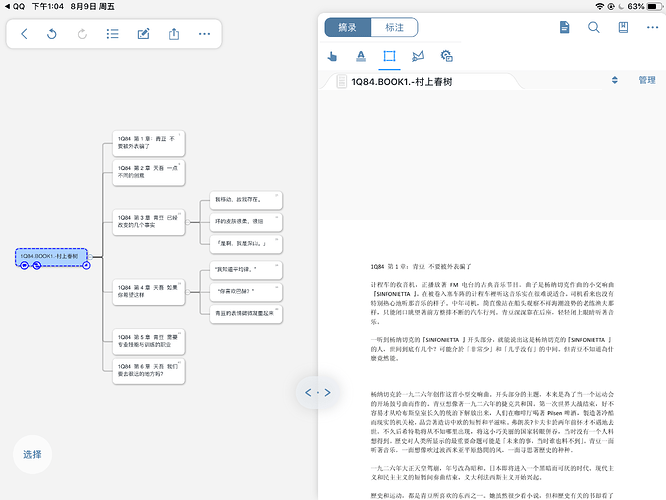Tap the second handle icon on the selected root node

point(37,266)
